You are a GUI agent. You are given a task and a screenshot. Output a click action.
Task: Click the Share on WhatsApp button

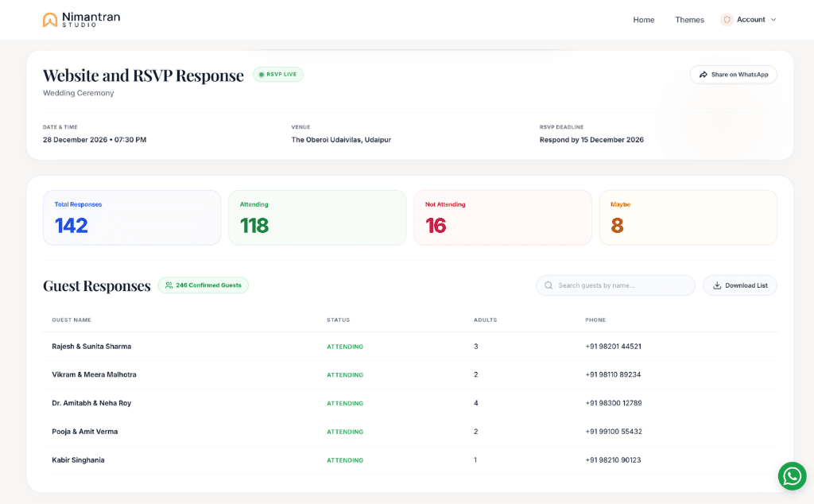pyautogui.click(x=733, y=74)
